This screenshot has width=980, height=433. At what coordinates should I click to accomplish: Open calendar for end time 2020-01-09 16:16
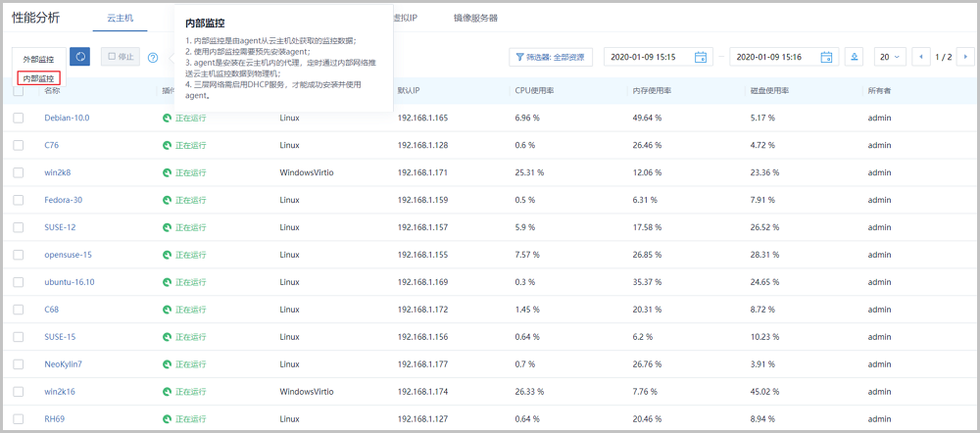826,57
